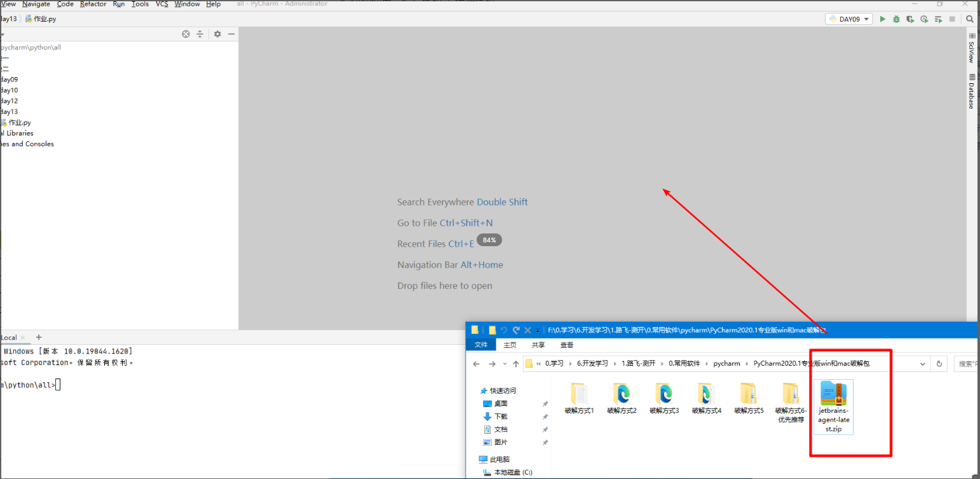Open the Run menu
The image size is (980, 479).
click(x=119, y=4)
